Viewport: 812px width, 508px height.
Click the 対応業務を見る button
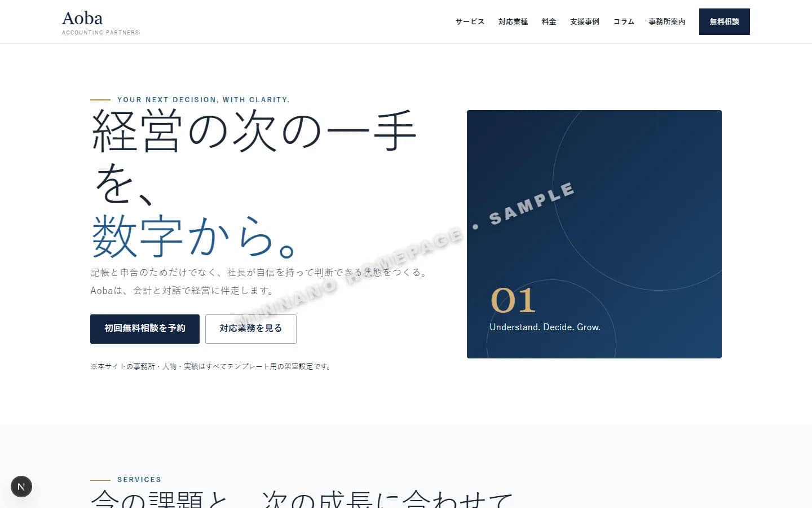point(251,329)
